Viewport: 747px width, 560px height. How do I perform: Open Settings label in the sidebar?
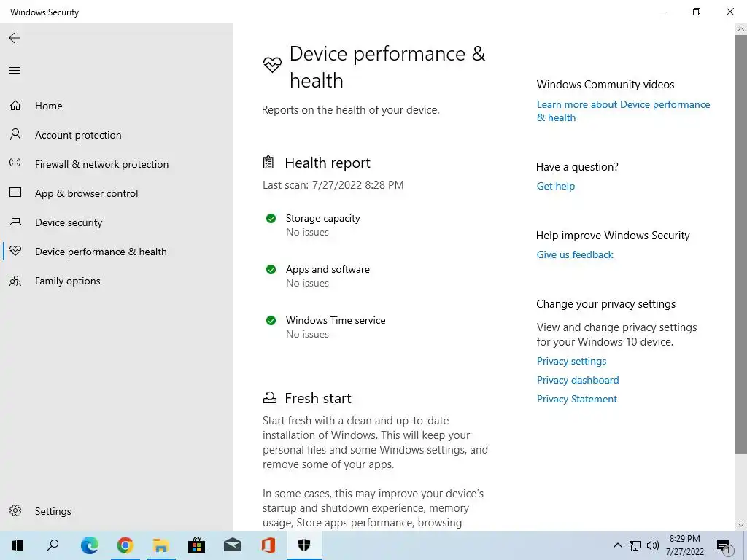click(x=53, y=511)
